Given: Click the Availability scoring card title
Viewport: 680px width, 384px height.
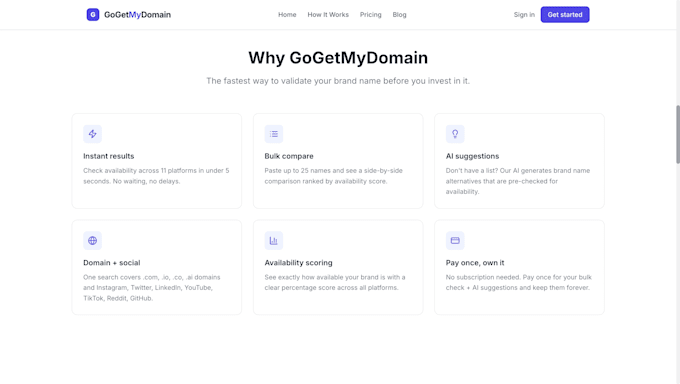Looking at the screenshot, I should point(298,263).
